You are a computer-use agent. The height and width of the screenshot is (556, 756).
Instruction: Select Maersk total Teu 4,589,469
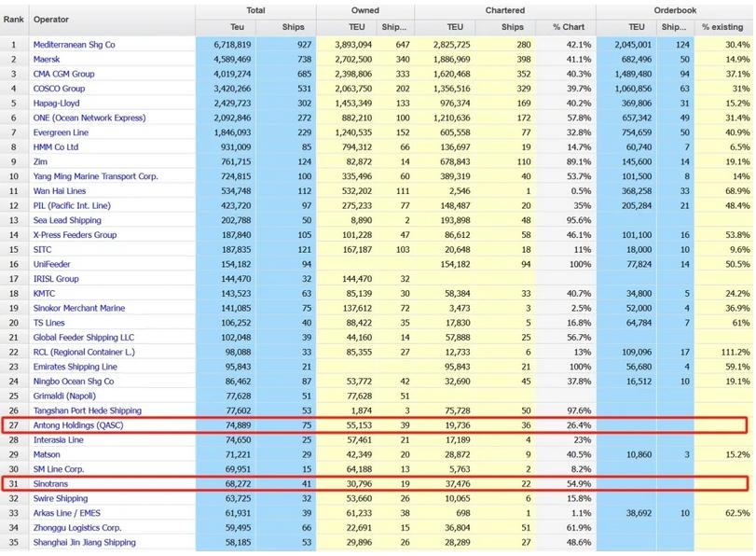(x=232, y=60)
